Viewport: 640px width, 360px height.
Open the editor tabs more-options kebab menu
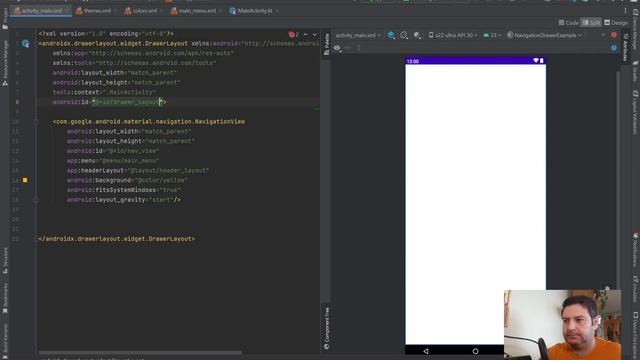click(625, 11)
